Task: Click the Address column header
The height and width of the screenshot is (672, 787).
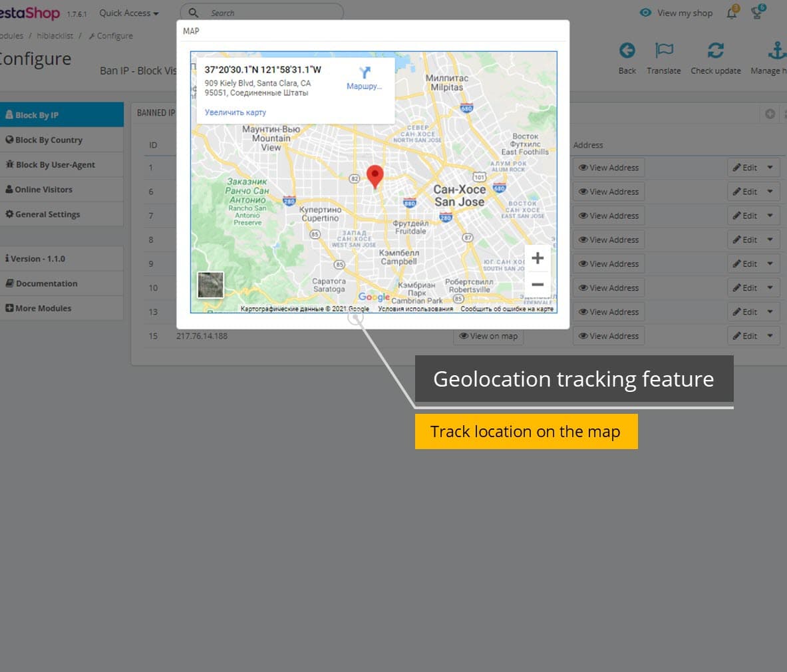Action: pos(587,145)
